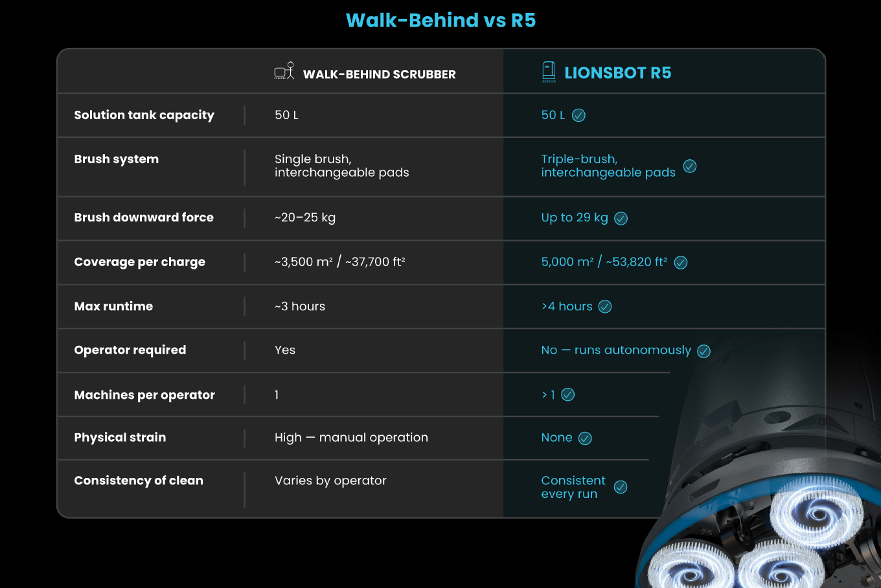Click the Walk-Behind vs R5 title
Viewport: 881px width, 588px height.
pos(440,20)
